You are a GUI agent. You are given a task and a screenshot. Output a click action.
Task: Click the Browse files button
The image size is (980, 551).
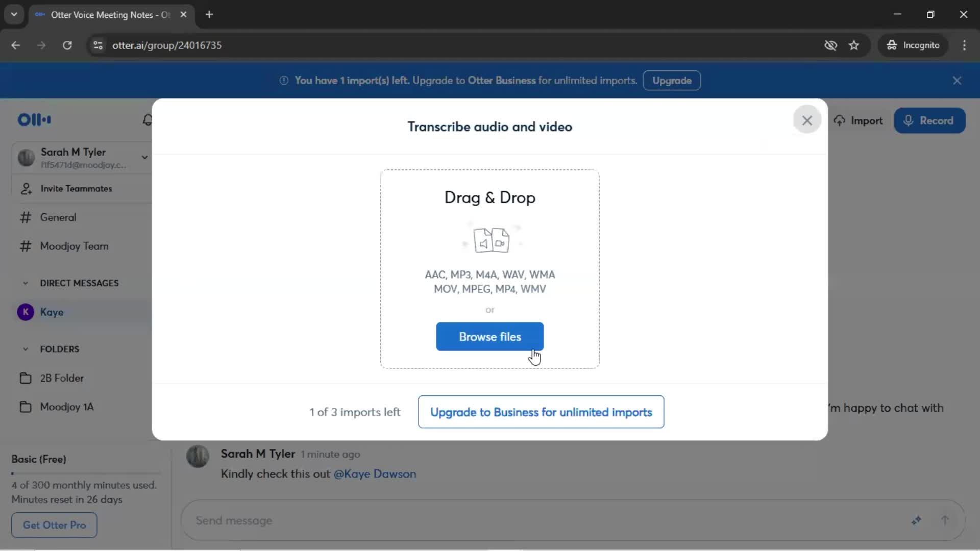489,337
